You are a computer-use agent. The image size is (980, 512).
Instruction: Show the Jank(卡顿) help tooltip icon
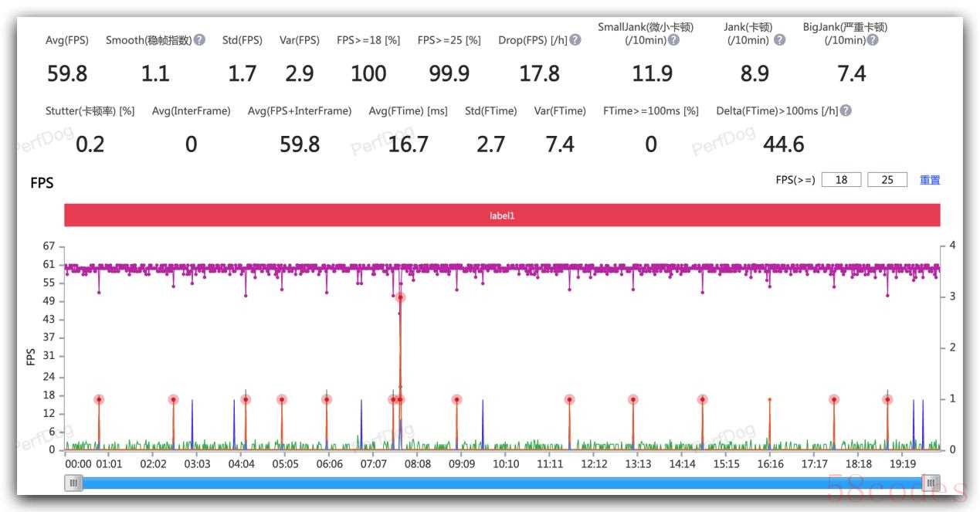[779, 40]
